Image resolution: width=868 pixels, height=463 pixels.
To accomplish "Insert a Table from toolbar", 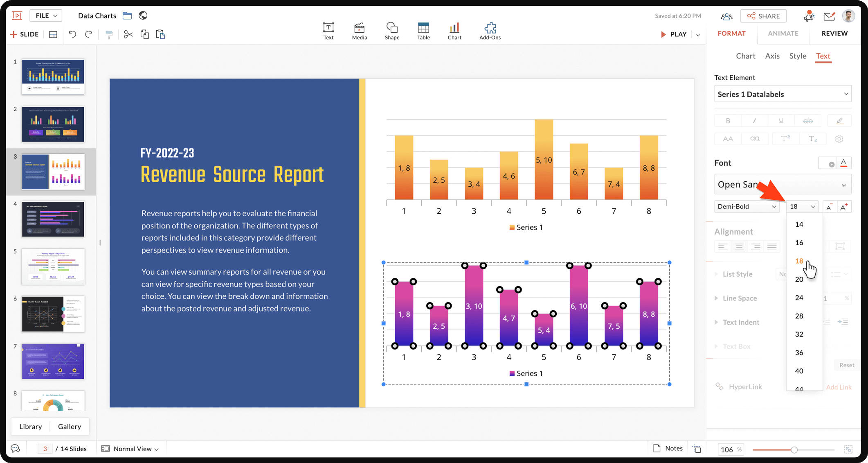I will [423, 31].
